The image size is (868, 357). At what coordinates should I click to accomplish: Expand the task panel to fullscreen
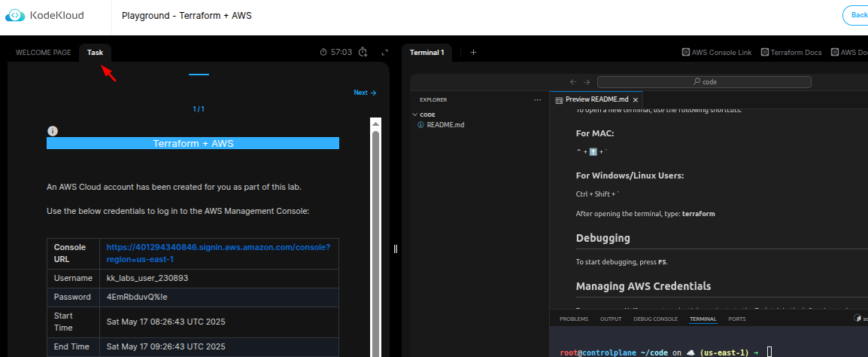[x=384, y=52]
